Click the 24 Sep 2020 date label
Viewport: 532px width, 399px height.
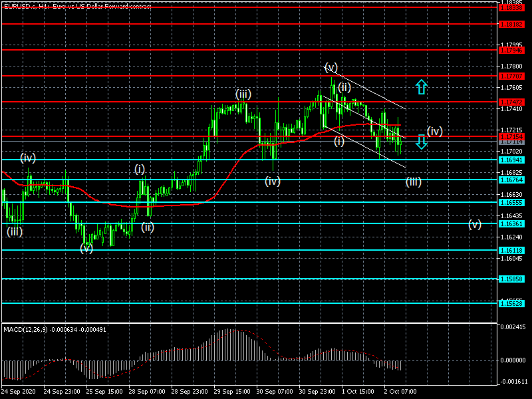point(19,392)
